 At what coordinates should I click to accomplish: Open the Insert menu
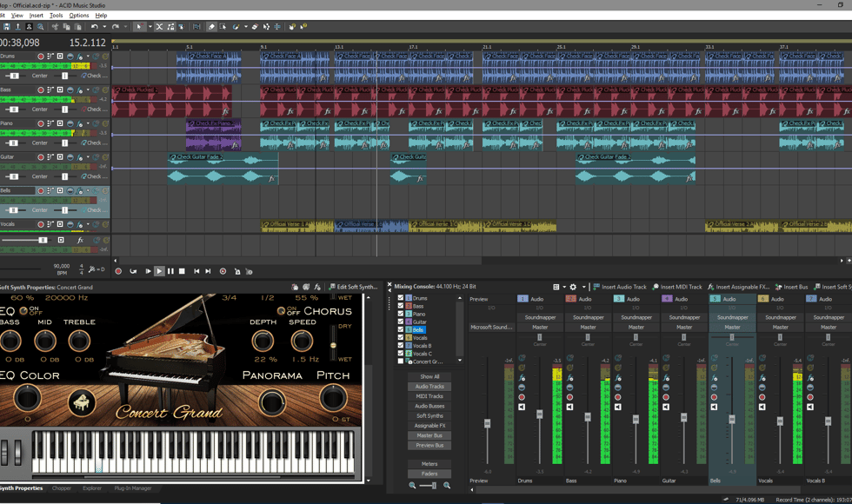37,16
